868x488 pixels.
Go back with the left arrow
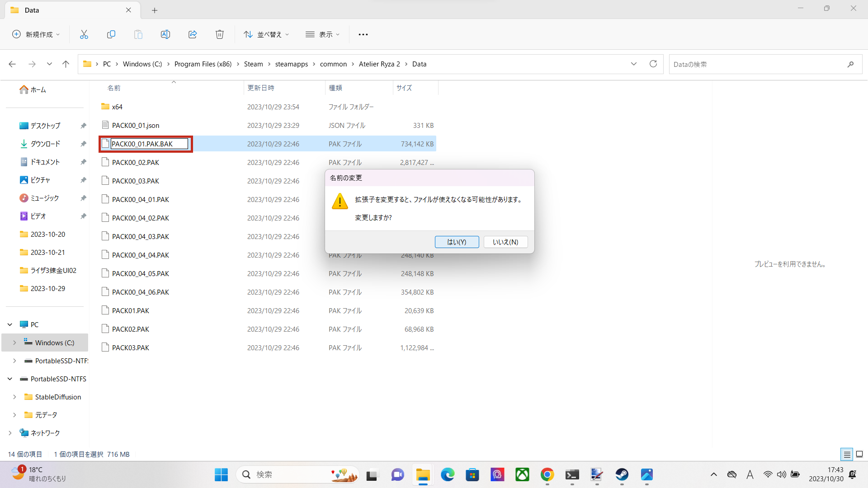[x=12, y=64]
